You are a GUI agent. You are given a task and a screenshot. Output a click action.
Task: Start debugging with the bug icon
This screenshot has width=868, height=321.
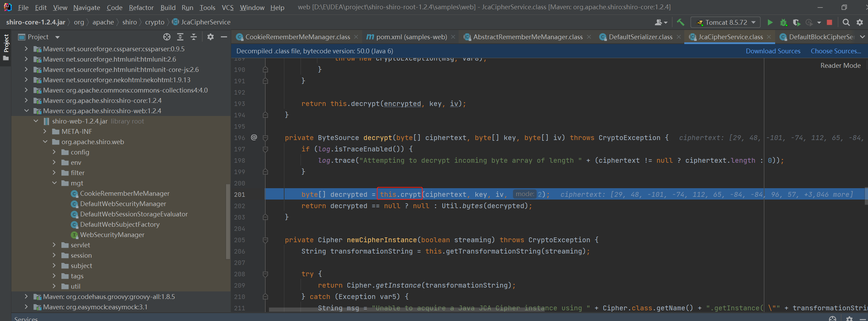[x=783, y=22]
